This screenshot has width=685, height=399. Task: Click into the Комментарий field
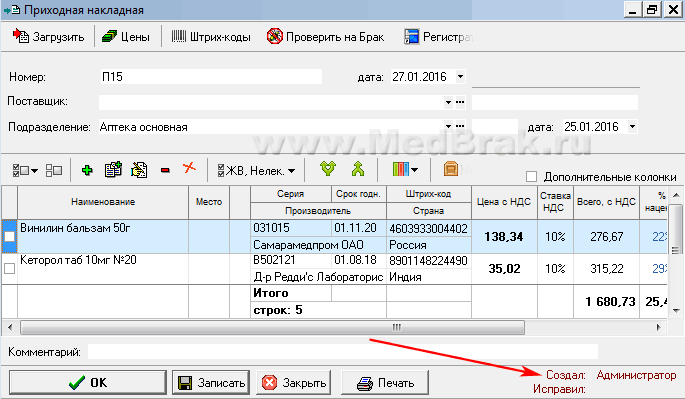tap(342, 351)
